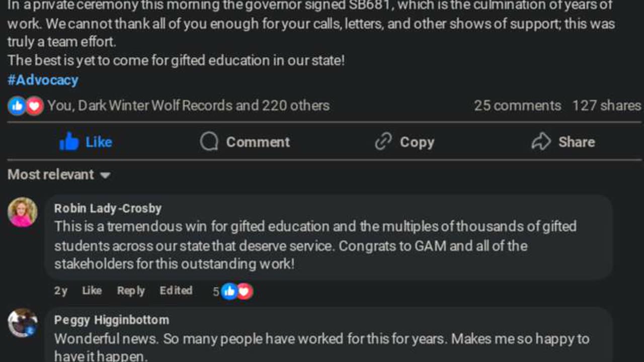The height and width of the screenshot is (362, 644).
Task: Click the Comment speech bubble icon
Action: 209,142
